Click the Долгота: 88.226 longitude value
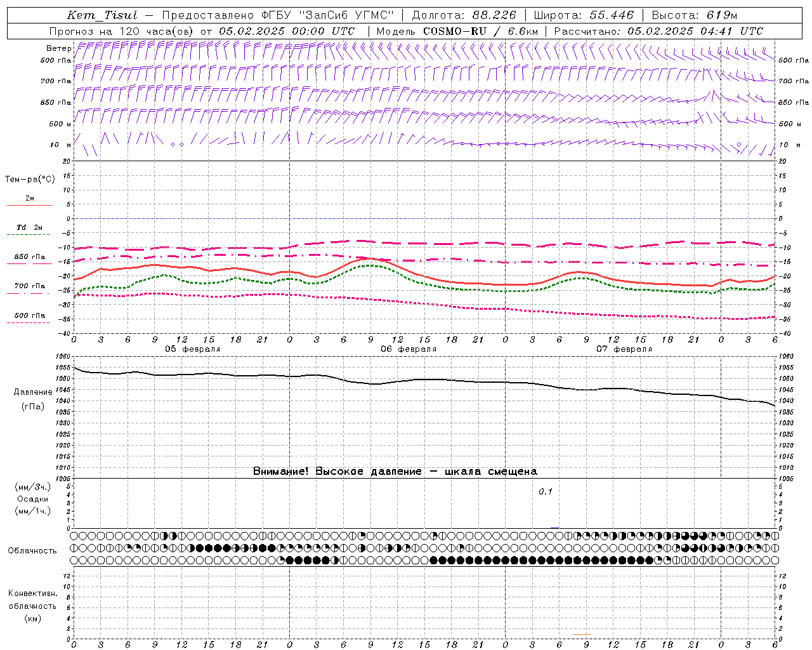812x650 pixels. coord(464,15)
